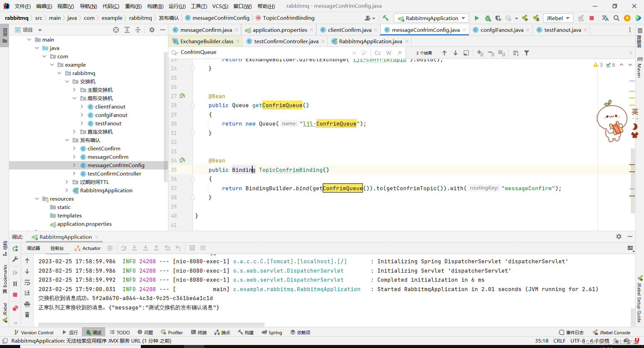Screen dimensions: 644x348
Task: Open 事件日志 event log
Action: point(571,333)
